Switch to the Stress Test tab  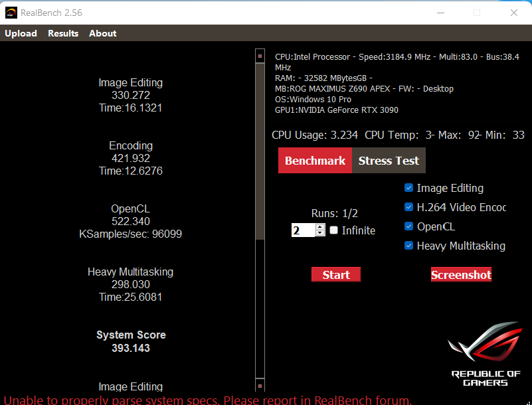389,161
